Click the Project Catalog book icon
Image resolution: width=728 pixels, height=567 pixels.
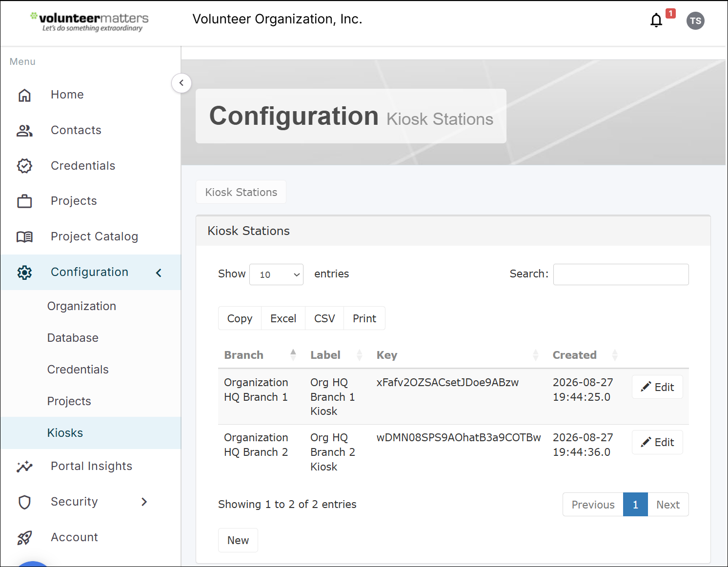[24, 237]
